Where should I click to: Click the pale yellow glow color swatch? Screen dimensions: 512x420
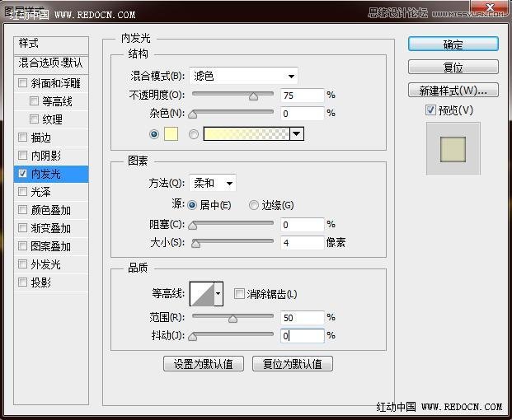pyautogui.click(x=171, y=134)
